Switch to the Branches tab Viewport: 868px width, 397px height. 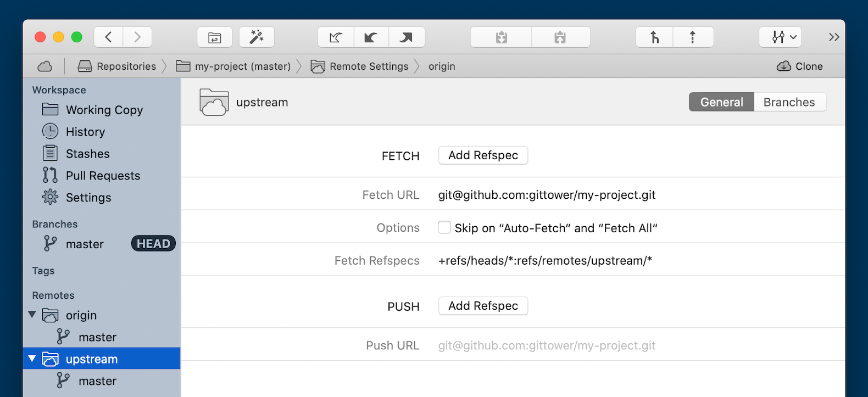(x=789, y=102)
